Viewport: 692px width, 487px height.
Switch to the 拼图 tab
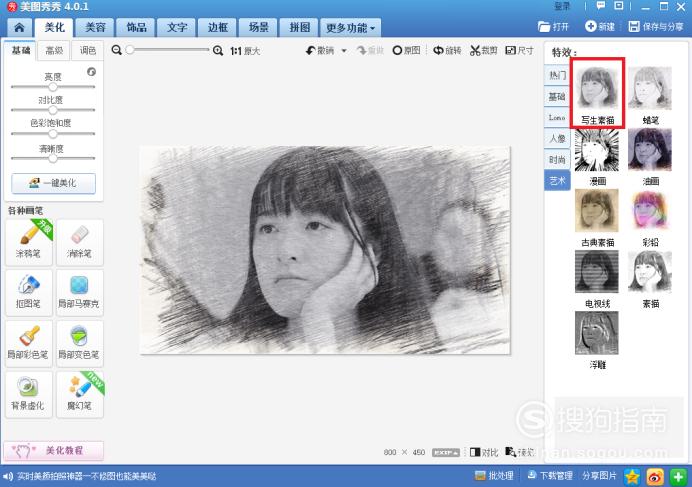[x=299, y=28]
